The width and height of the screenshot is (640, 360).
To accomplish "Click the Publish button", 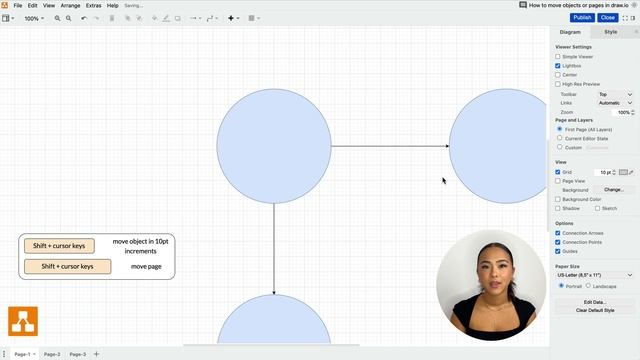I will [x=582, y=18].
